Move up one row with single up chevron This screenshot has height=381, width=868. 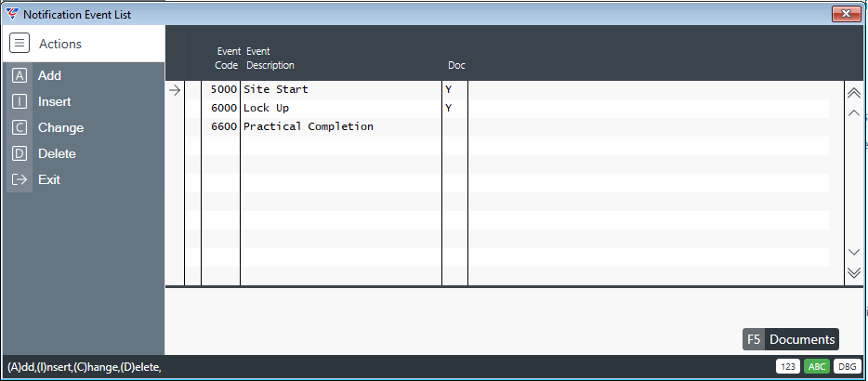(854, 113)
